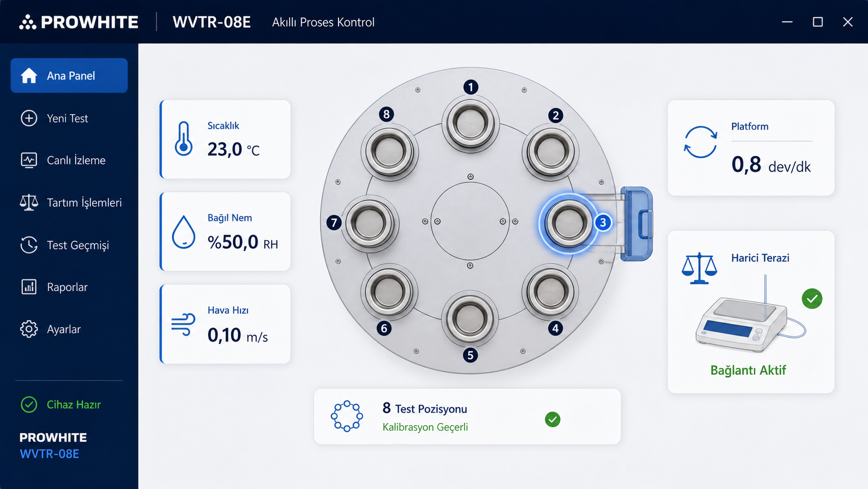Open the Yeni Test plus icon

pos(29,118)
